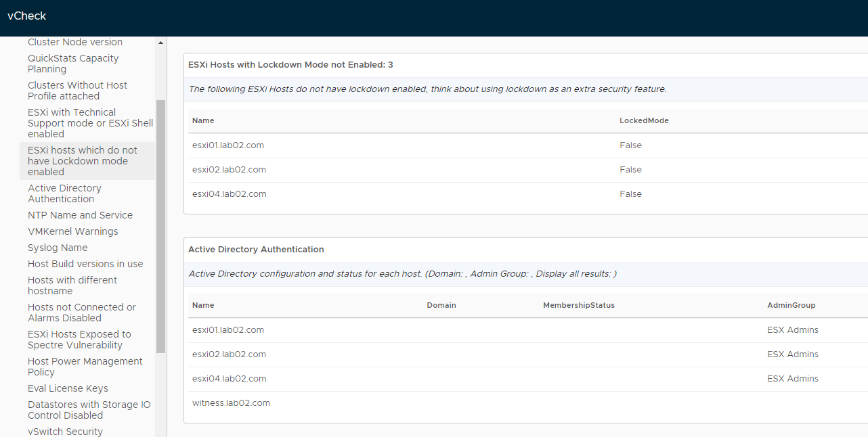Select esxi04.lab02.com in Lockdown table
Viewport: 868px width, 437px height.
tap(230, 194)
